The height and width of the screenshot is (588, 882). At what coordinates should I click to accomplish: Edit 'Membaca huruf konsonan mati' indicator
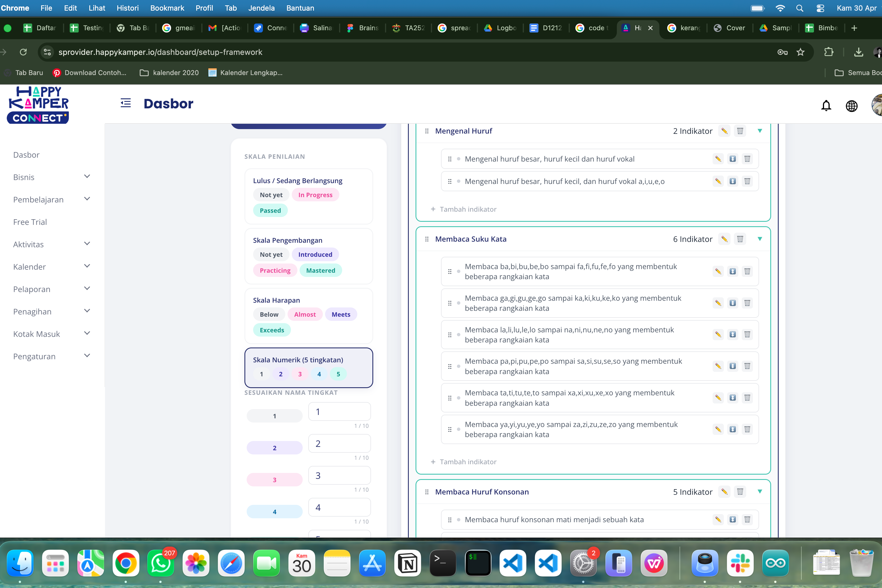pyautogui.click(x=718, y=520)
